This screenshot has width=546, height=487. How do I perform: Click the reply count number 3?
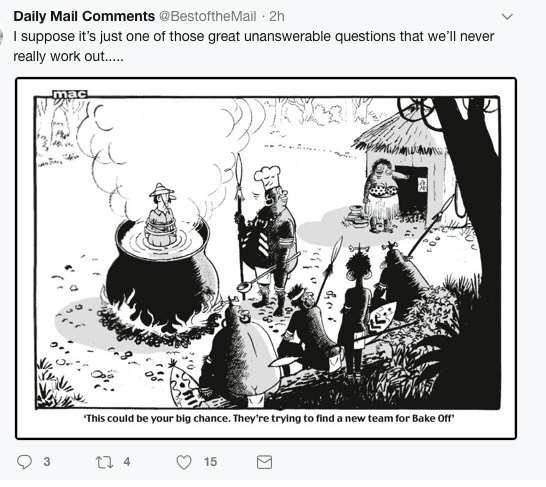tap(47, 462)
